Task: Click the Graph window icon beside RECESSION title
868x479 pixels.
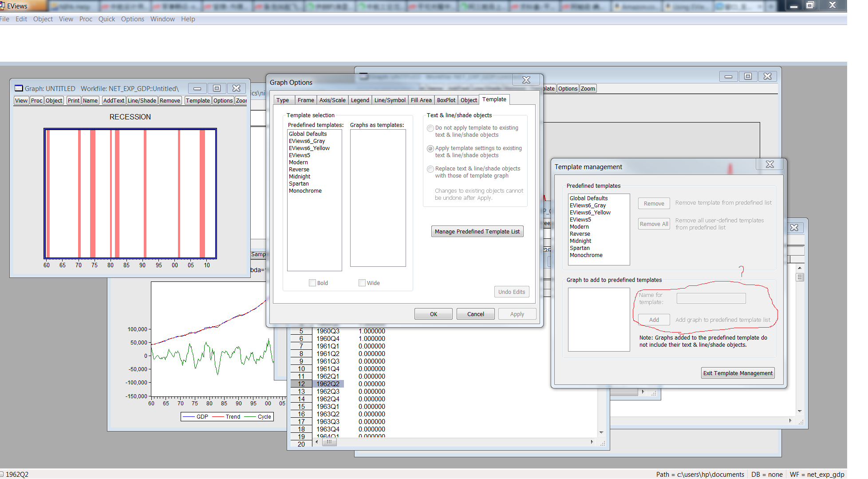Action: coord(19,88)
